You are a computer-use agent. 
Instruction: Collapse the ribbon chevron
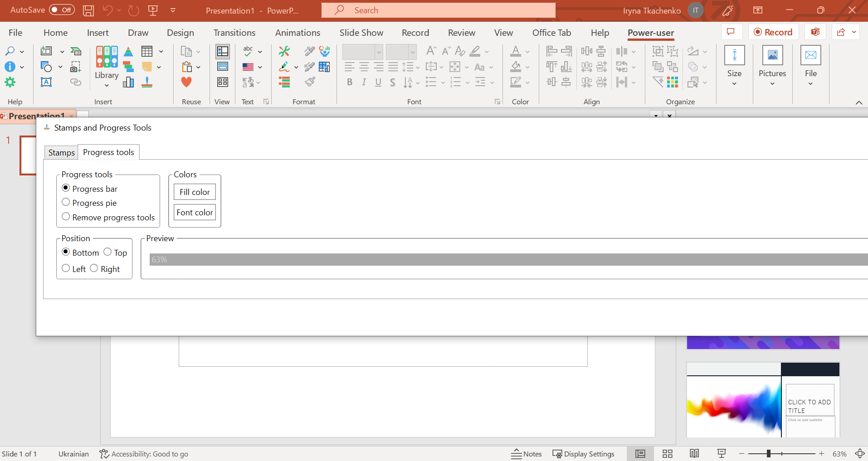858,102
